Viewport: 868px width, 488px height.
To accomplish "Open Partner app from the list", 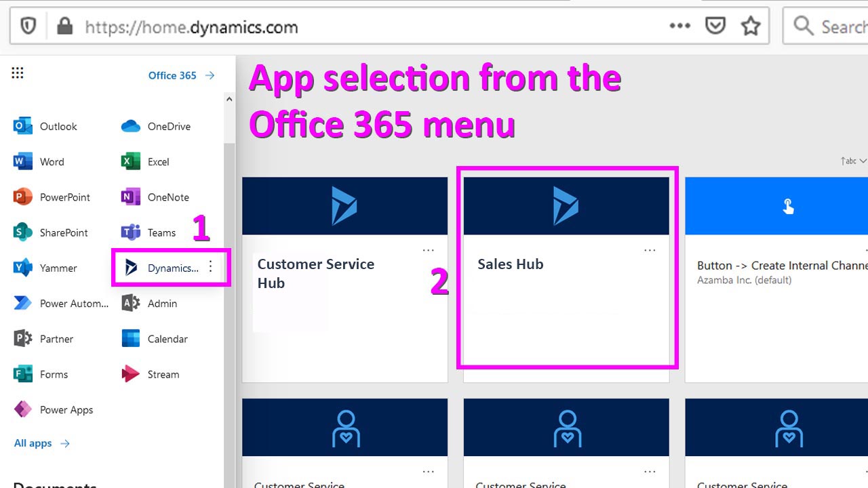I will pos(43,339).
